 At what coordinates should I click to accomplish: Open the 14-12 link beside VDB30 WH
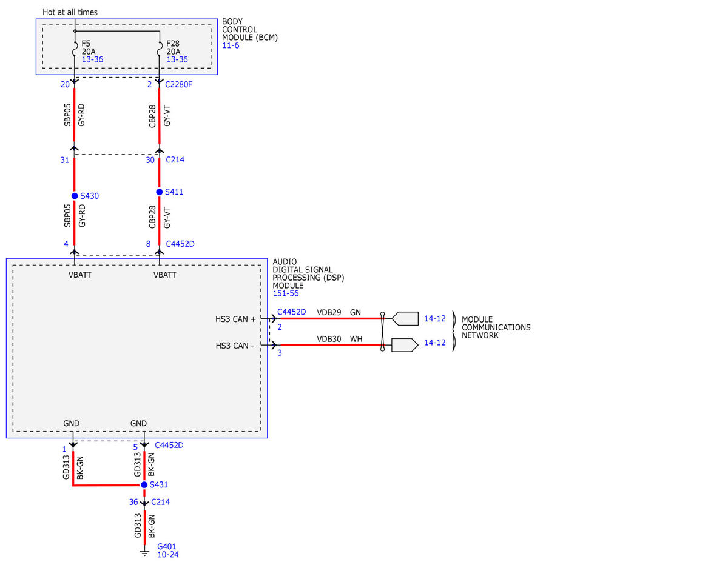click(x=435, y=343)
